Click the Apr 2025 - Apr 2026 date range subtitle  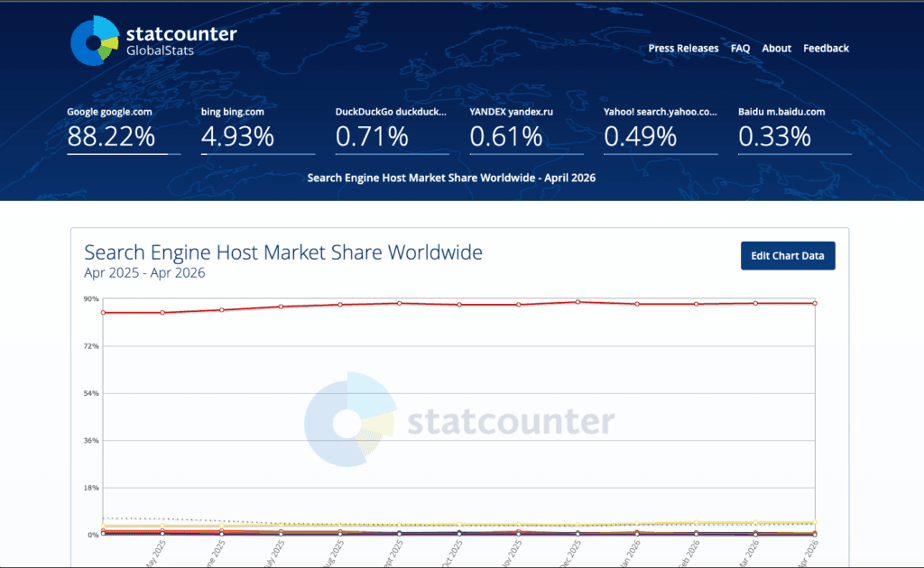144,272
